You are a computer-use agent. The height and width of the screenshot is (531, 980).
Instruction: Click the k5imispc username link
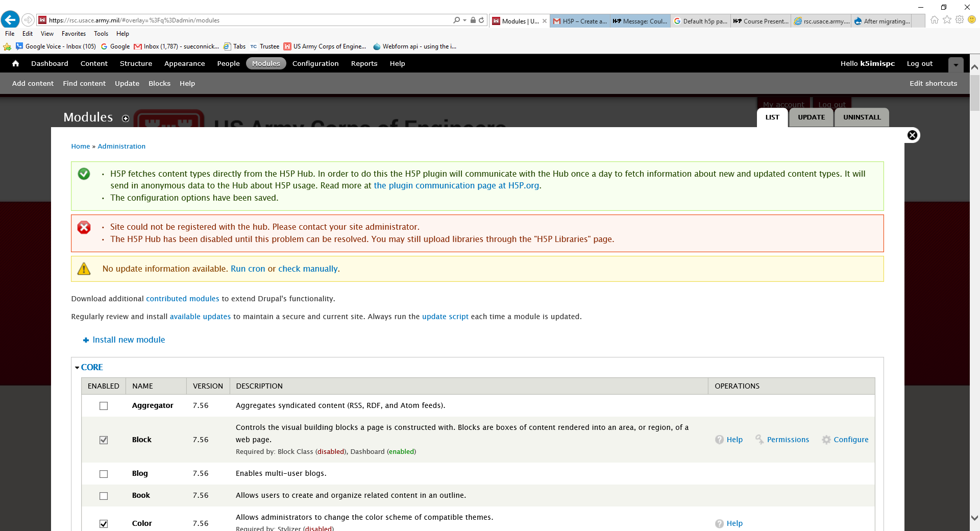[877, 63]
